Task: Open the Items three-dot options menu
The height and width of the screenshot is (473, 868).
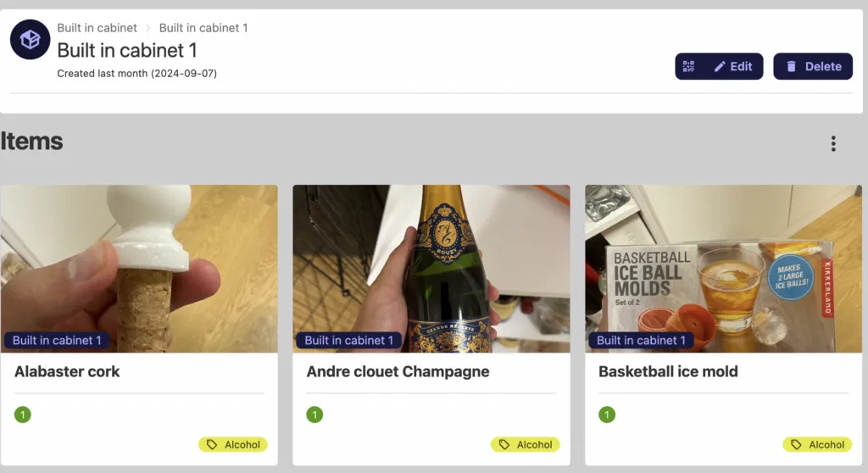Action: (833, 144)
